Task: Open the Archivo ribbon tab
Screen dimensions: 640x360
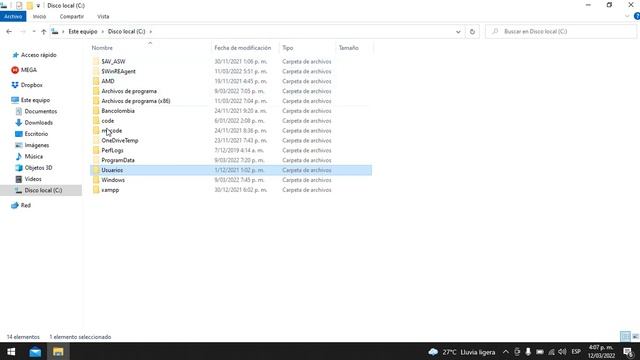Action: click(13, 16)
